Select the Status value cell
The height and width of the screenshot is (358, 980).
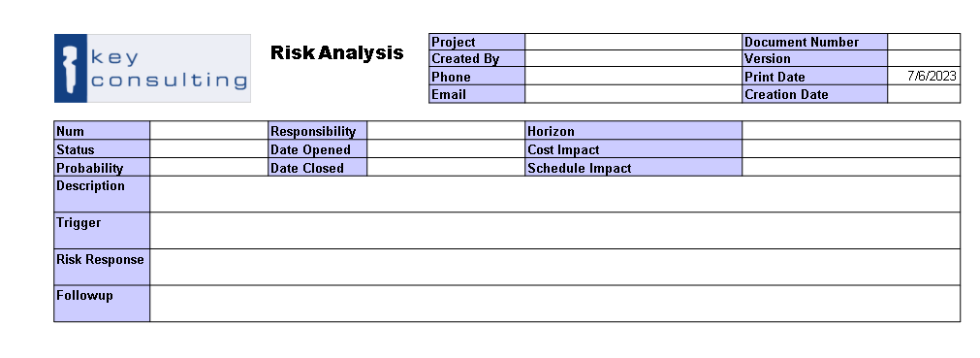pyautogui.click(x=208, y=149)
